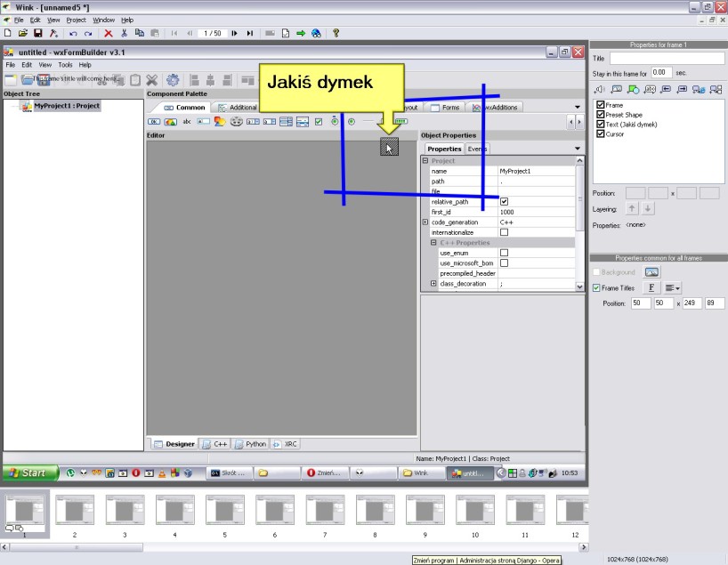Click the Stay in this frame seconds field
The image size is (728, 565).
click(x=660, y=73)
